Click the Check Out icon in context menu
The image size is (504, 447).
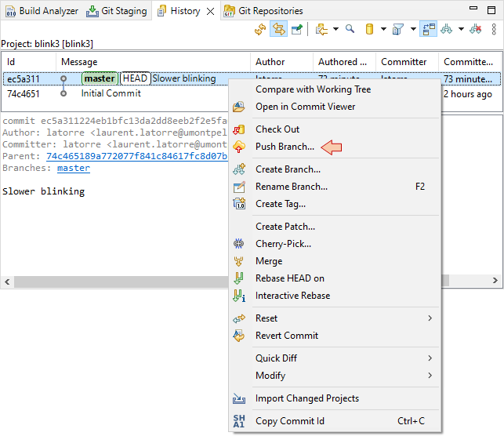coord(240,129)
